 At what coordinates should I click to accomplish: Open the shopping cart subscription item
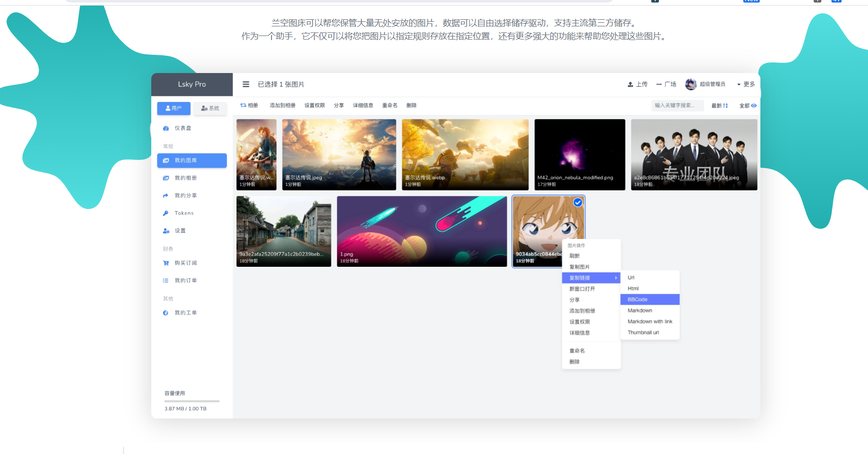click(166, 263)
